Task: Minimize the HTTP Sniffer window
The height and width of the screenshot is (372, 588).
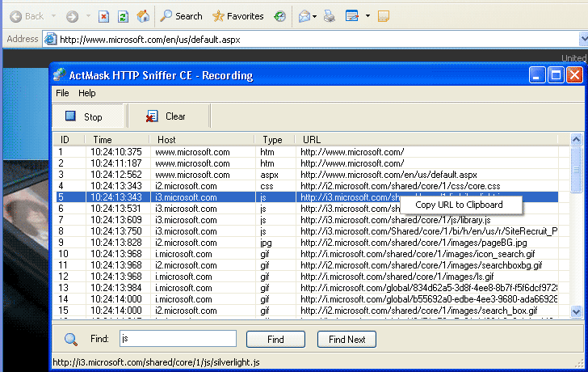Action: coord(537,75)
